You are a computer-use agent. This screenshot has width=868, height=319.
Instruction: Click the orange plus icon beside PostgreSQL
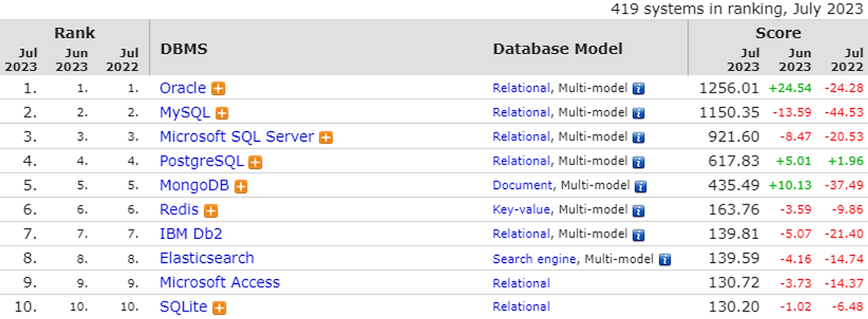pos(255,162)
